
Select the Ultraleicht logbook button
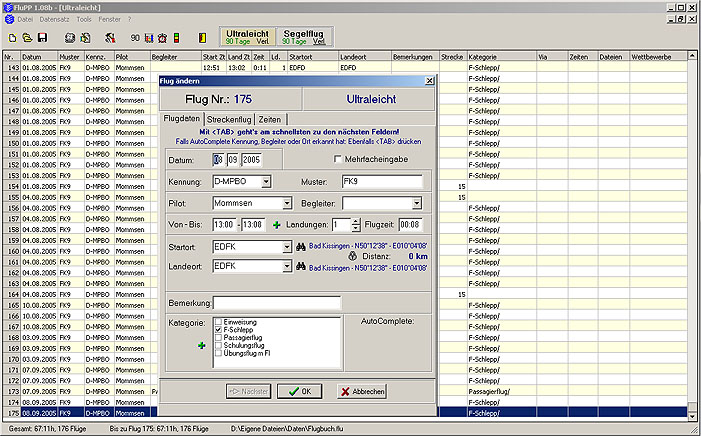[247, 37]
